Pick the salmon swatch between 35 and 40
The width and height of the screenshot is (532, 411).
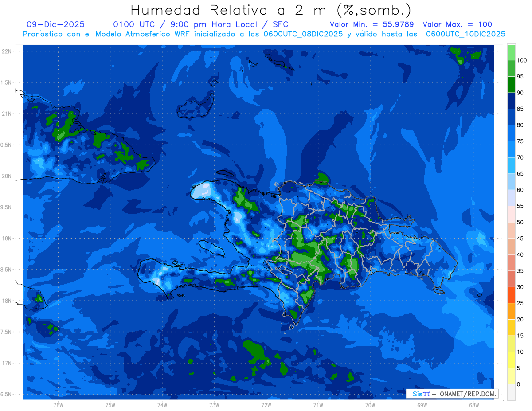[511, 263]
